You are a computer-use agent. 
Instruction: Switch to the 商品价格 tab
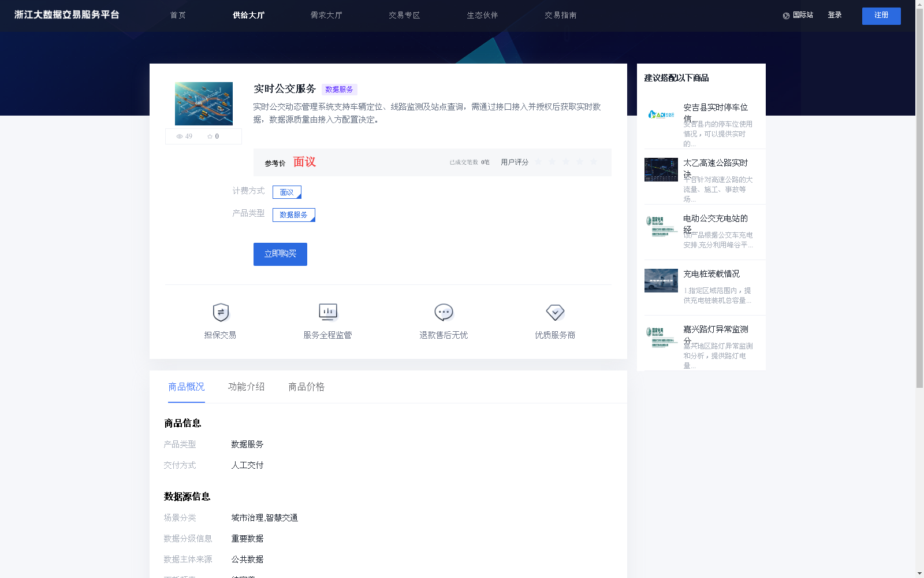click(x=307, y=387)
